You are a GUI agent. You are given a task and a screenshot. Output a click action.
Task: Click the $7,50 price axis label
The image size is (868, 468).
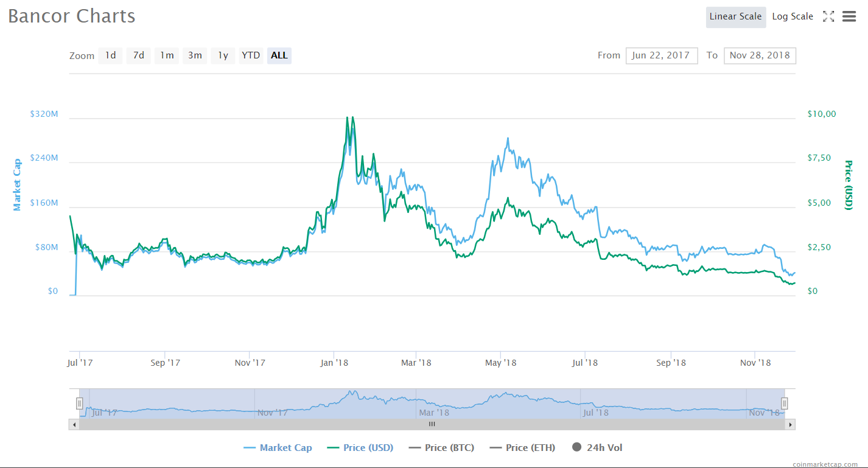tap(819, 158)
